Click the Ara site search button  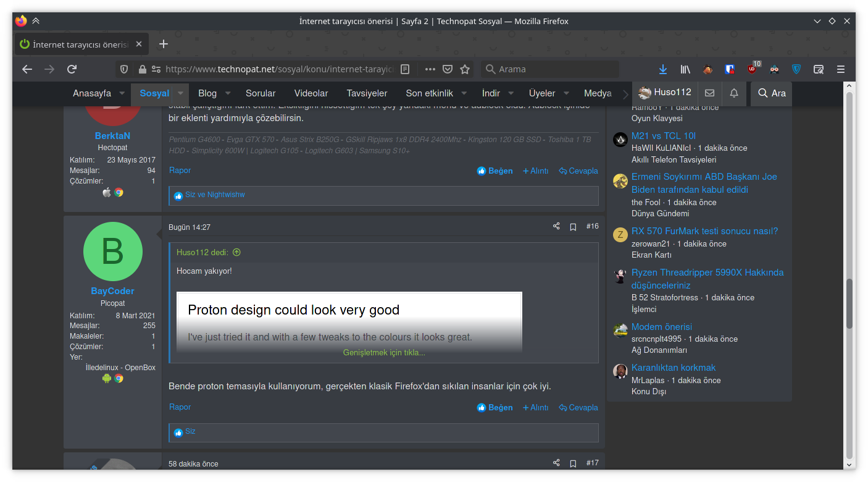(x=772, y=93)
